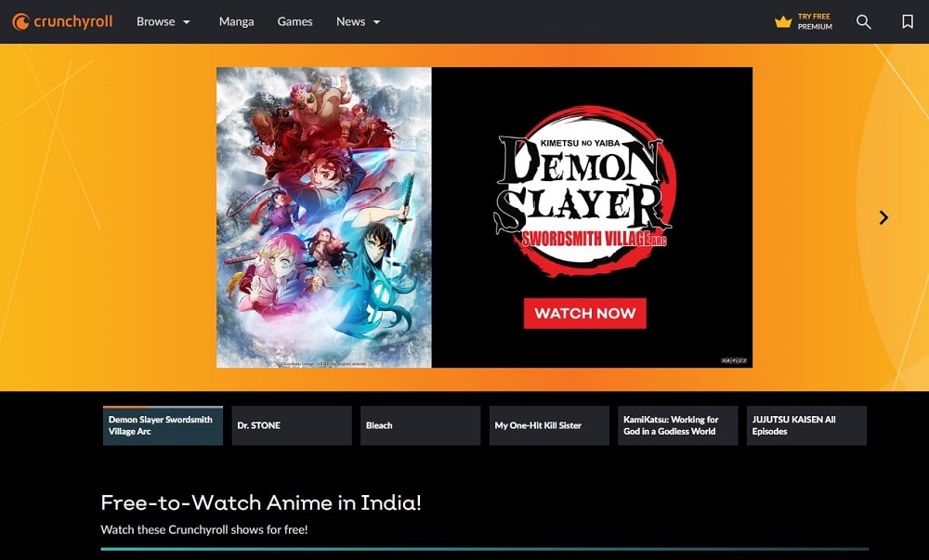Select the Dr. STONE carousel tab
Screen dimensions: 929x560
292,425
